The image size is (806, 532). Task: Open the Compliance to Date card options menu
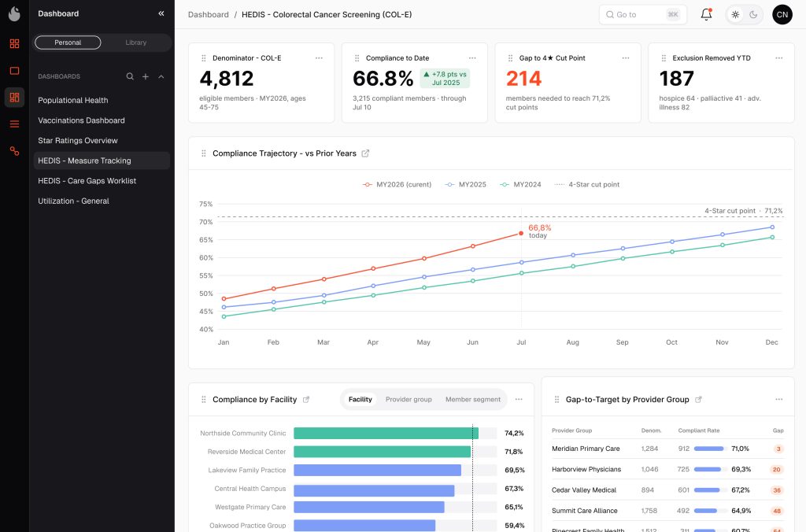(x=472, y=58)
